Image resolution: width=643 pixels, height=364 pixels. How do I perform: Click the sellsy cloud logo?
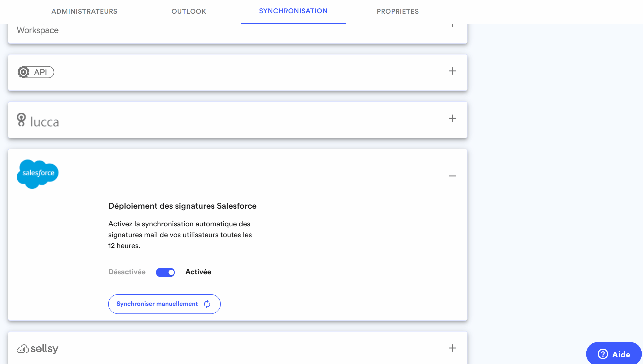23,348
